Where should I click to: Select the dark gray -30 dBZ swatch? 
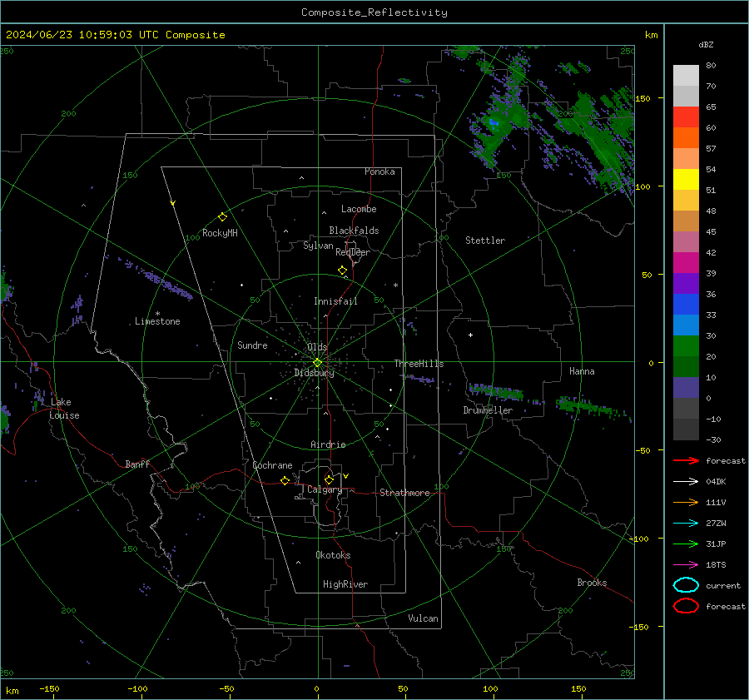pyautogui.click(x=686, y=429)
